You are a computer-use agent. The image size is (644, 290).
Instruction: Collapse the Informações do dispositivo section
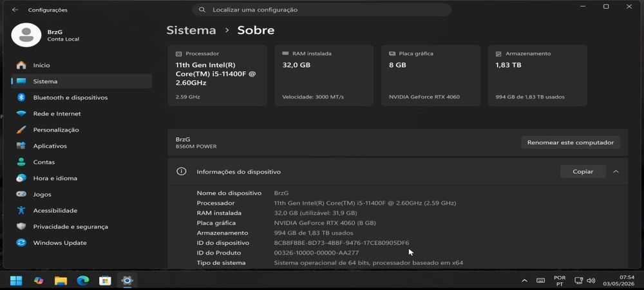[616, 171]
